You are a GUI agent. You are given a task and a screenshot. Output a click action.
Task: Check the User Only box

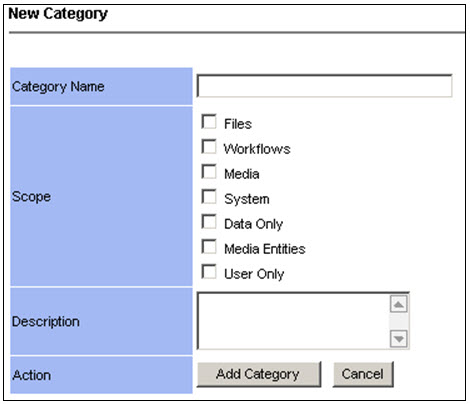pos(209,272)
